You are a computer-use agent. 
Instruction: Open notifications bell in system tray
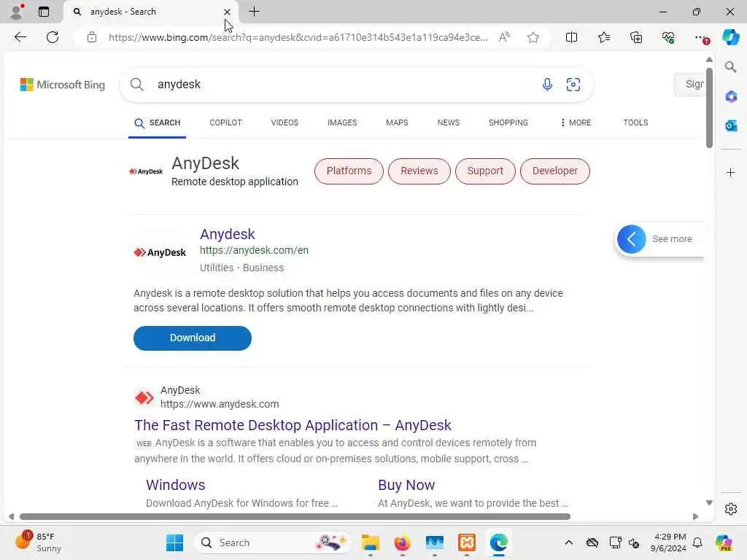(697, 542)
